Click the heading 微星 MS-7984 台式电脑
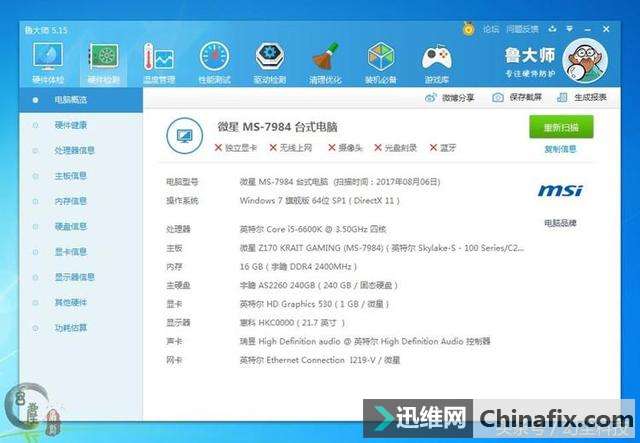640x443 pixels. point(278,127)
